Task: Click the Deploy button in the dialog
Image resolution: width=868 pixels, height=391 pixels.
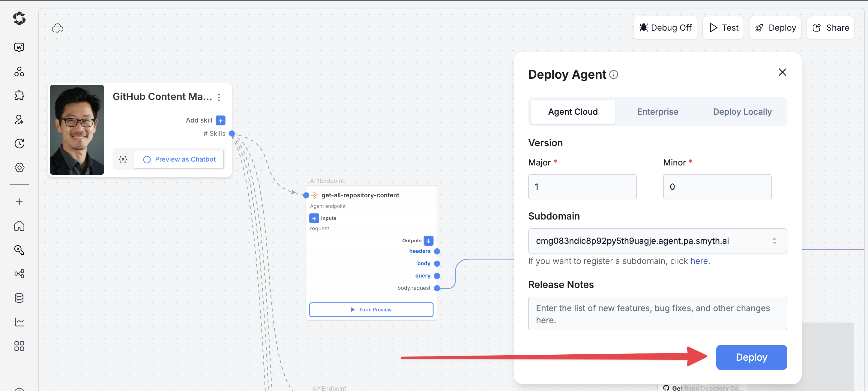Action: (x=751, y=357)
